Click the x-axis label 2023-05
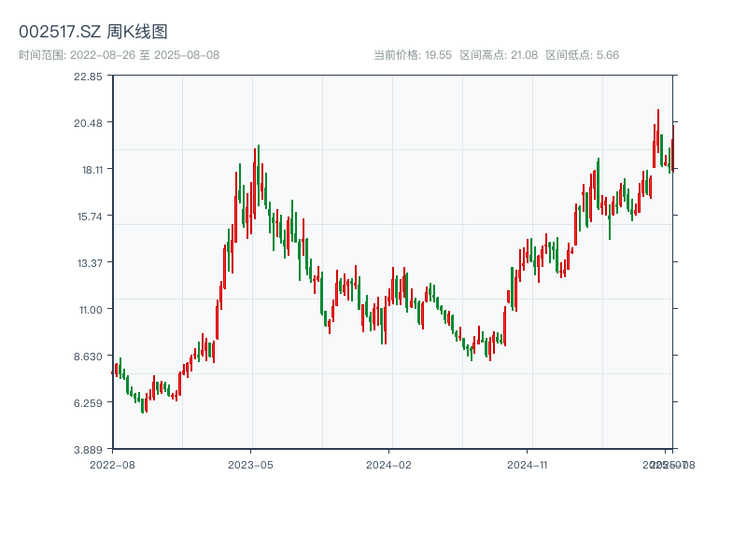 click(x=250, y=465)
